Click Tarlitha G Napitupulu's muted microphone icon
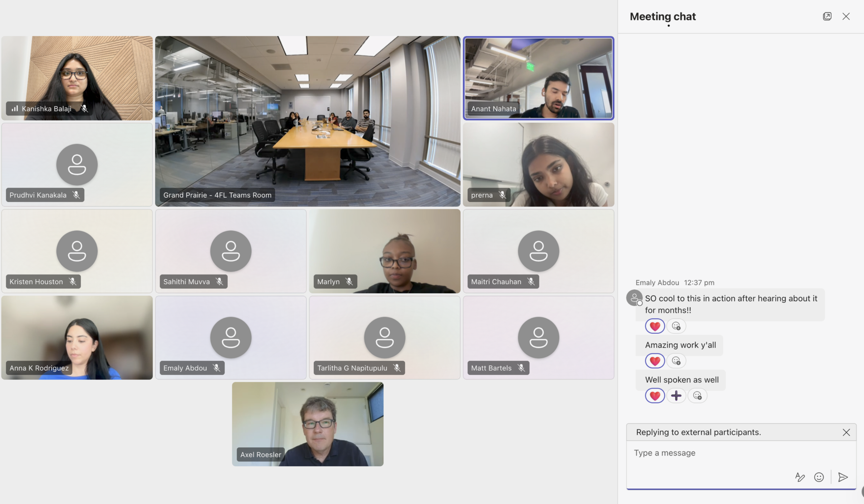The image size is (864, 504). (397, 368)
